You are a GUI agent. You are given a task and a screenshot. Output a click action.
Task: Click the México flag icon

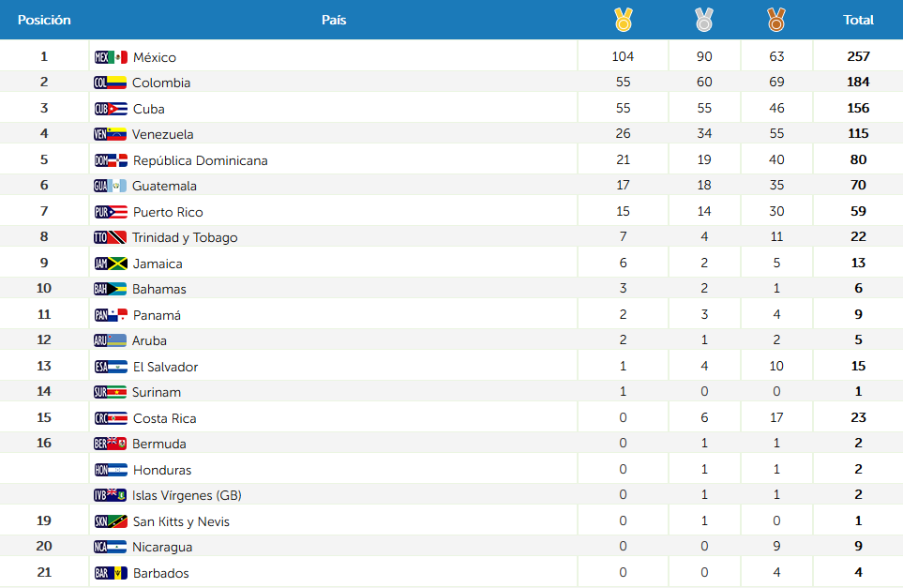(x=111, y=57)
